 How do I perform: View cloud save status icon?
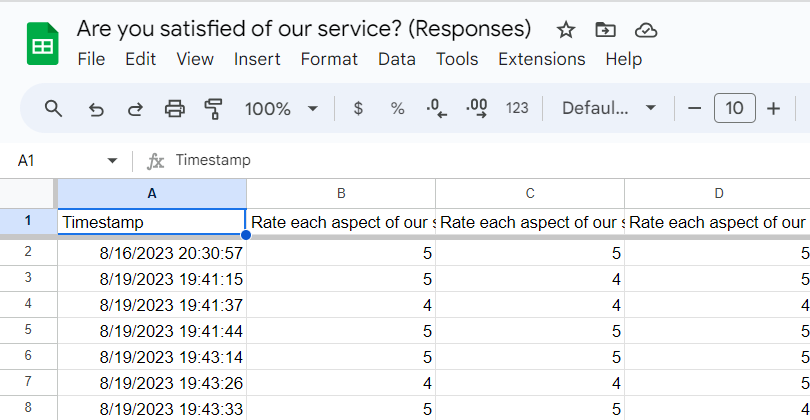[646, 29]
